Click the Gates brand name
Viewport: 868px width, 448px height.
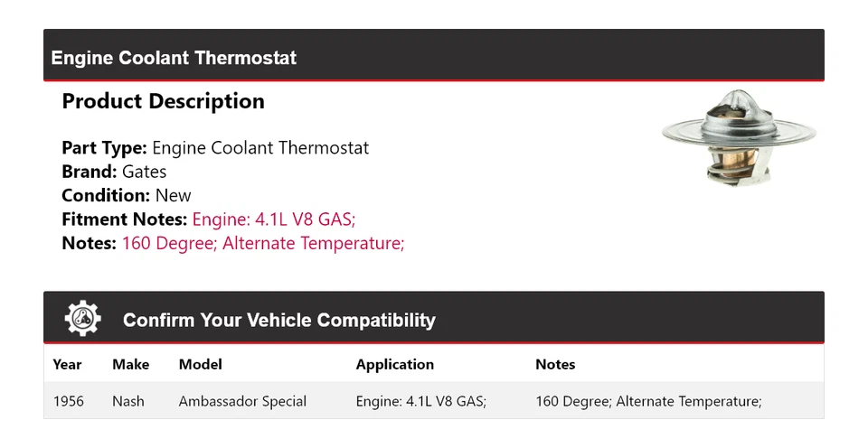(144, 172)
